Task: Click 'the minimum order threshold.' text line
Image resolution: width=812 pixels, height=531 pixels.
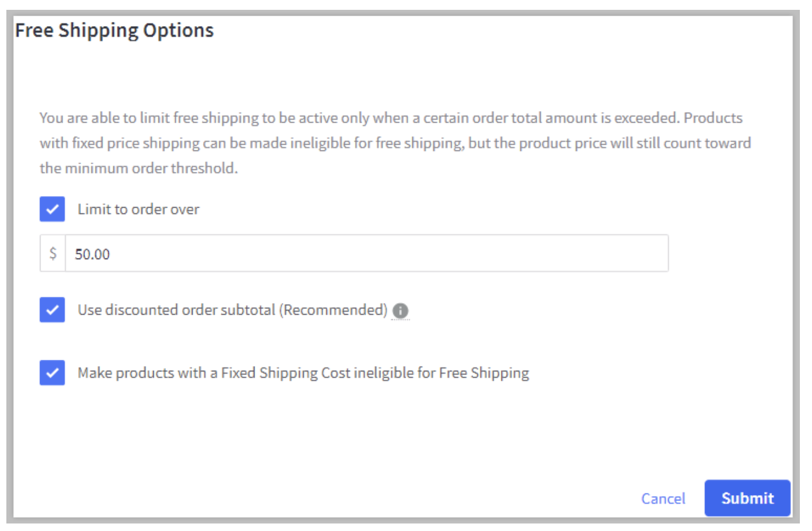Action: [x=139, y=168]
